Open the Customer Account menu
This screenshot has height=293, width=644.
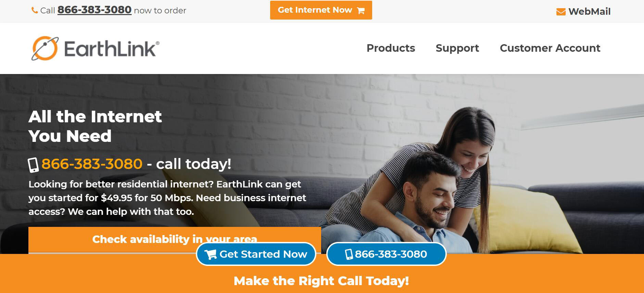[550, 48]
